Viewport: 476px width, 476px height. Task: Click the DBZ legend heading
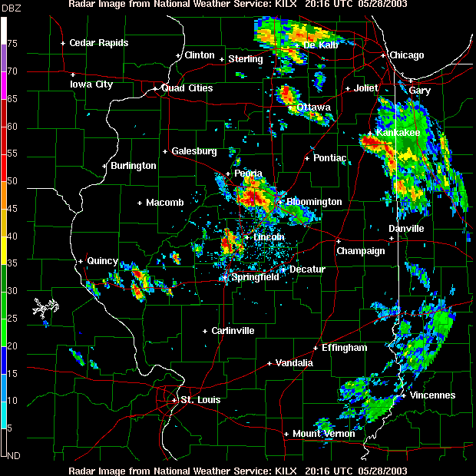11,8
